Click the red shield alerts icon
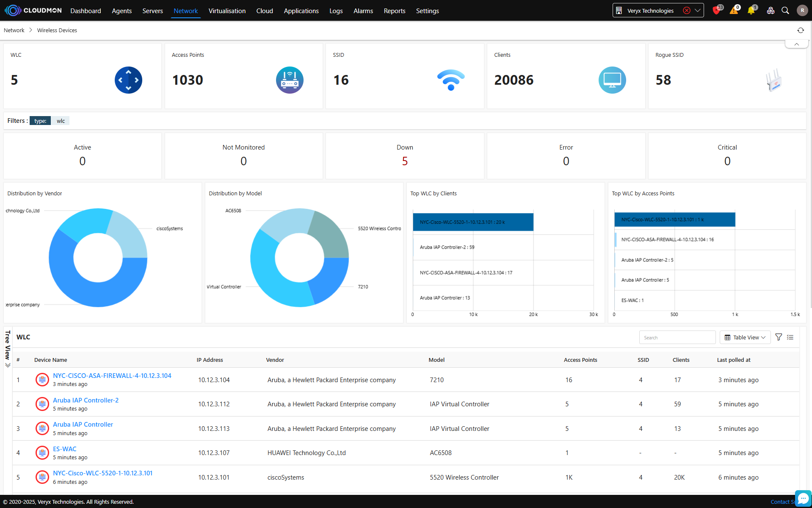This screenshot has width=812, height=508. 716,11
